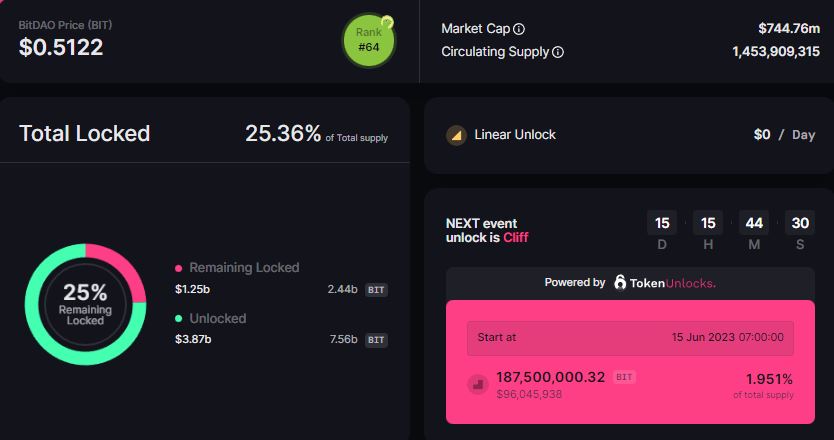The width and height of the screenshot is (834, 440).
Task: Click the pink Remaining Locked legend dot
Action: (x=179, y=268)
